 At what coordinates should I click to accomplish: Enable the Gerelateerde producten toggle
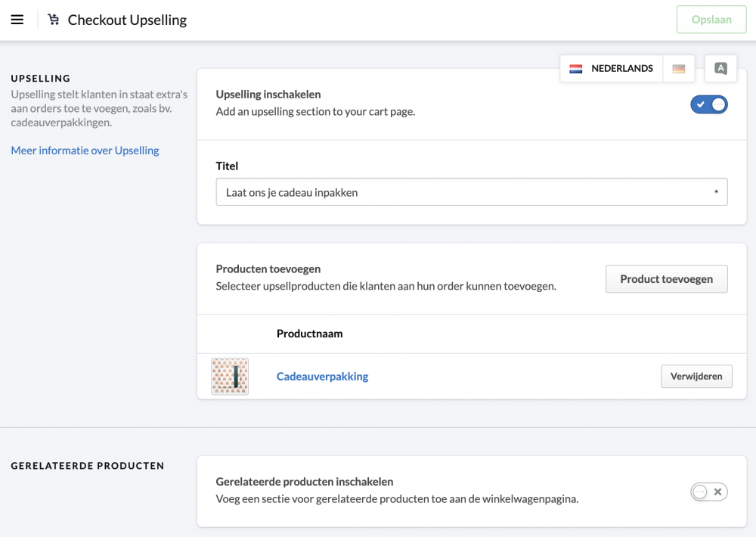click(708, 492)
